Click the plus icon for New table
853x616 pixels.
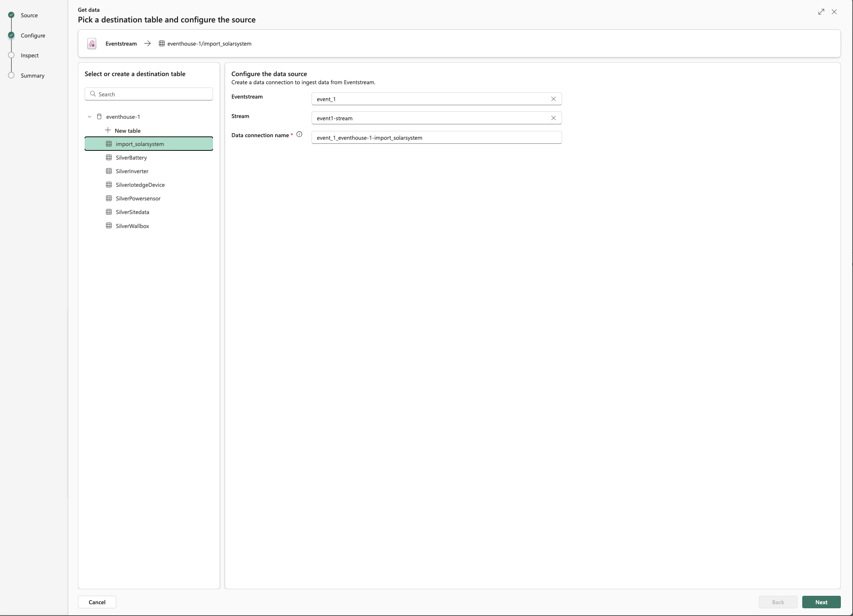pyautogui.click(x=108, y=130)
